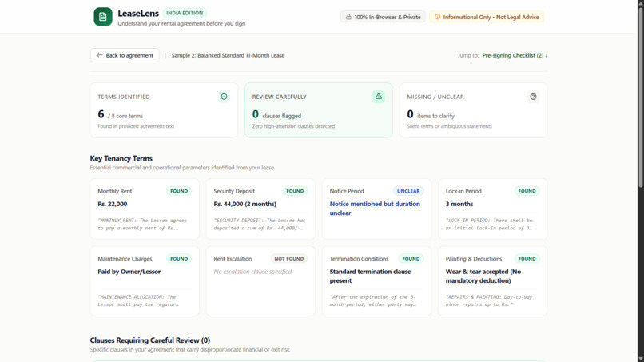644x362 pixels.
Task: Select the '3 months' lock-in value
Action: [x=459, y=204]
